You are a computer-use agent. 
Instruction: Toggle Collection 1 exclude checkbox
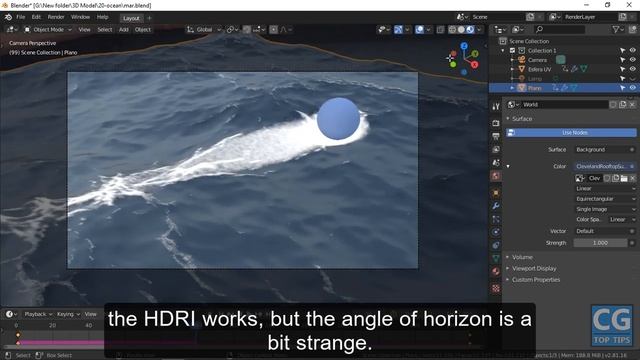512,51
